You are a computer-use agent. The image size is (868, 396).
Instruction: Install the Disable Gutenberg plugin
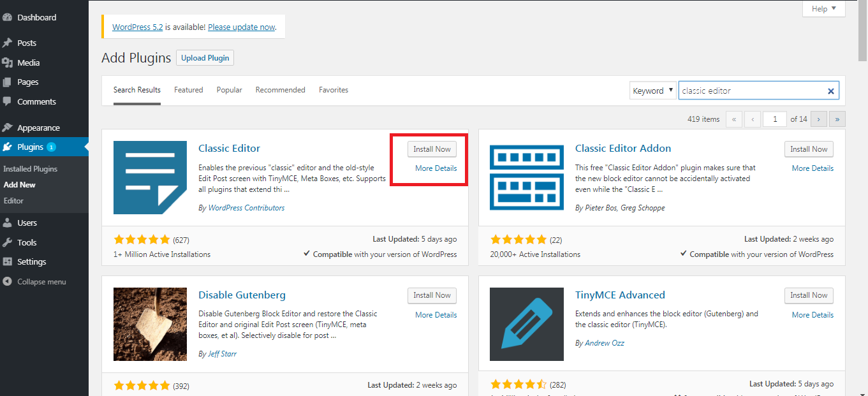point(432,295)
